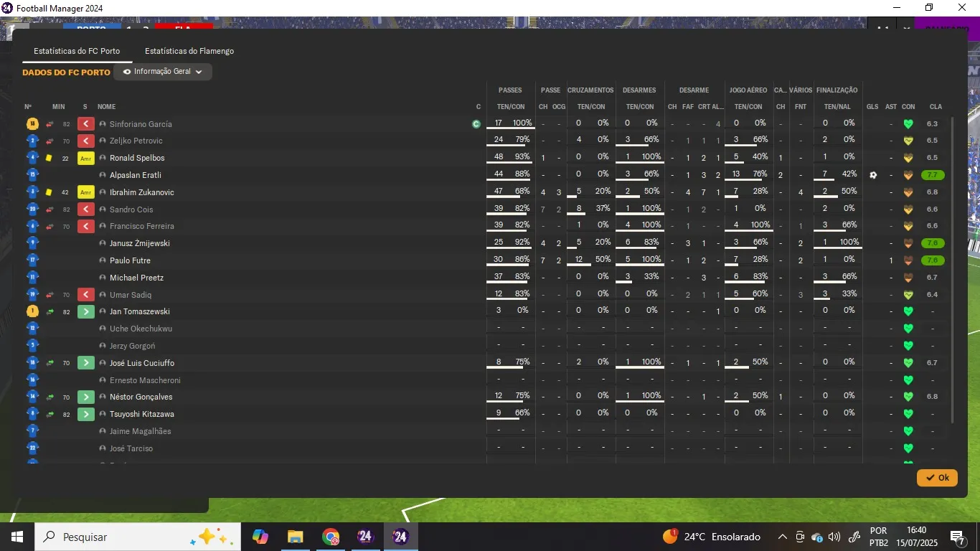The height and width of the screenshot is (551, 980).
Task: Click Zeljko Petrovic's substituted-off red arrow button
Action: (86, 141)
